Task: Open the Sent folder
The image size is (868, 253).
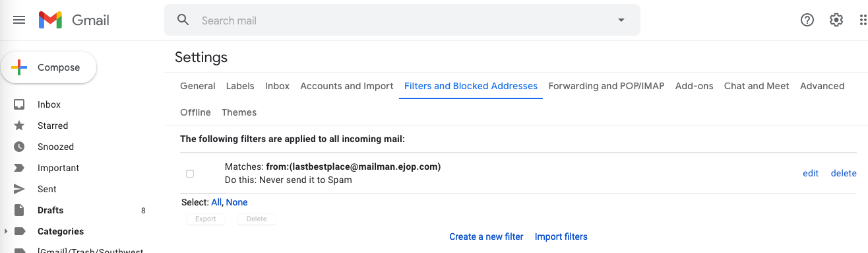Action: tap(47, 189)
